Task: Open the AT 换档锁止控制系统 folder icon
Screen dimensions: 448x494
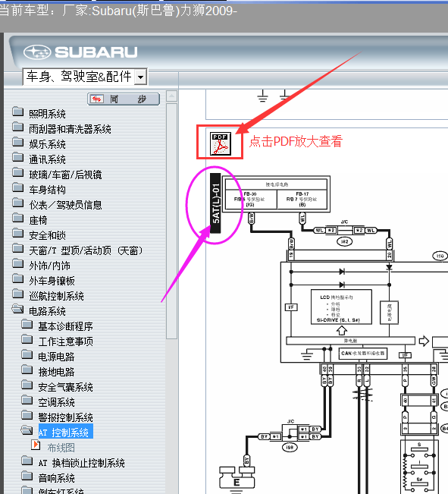Action: (x=27, y=461)
